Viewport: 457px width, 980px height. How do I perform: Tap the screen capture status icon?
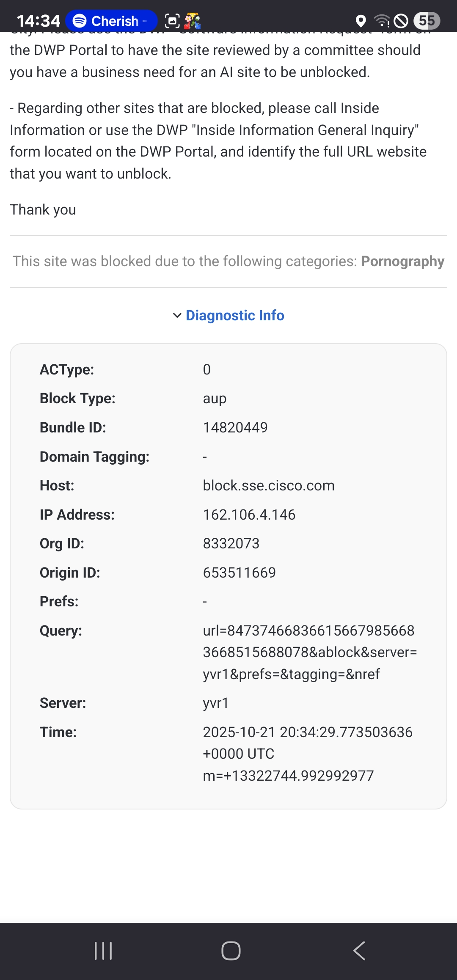[x=172, y=20]
